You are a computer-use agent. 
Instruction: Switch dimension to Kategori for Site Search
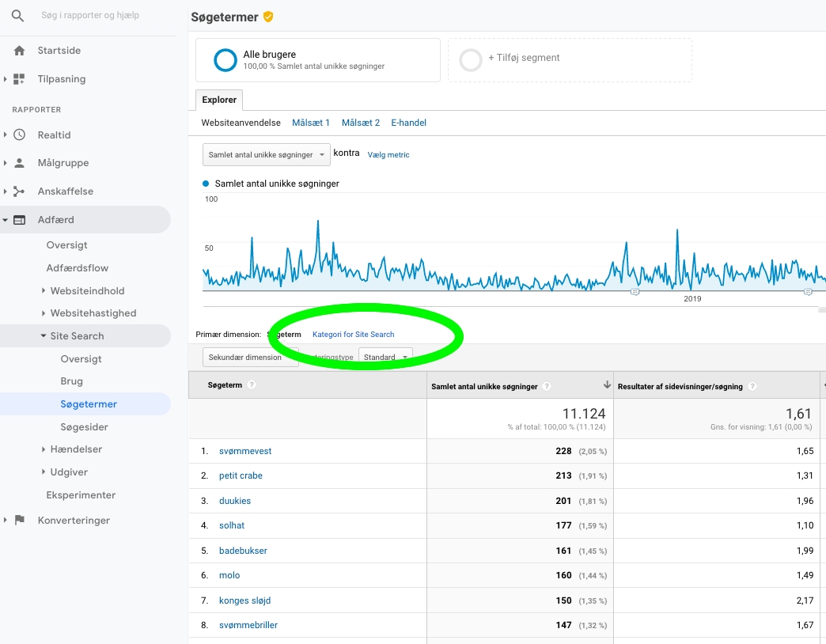click(x=353, y=335)
